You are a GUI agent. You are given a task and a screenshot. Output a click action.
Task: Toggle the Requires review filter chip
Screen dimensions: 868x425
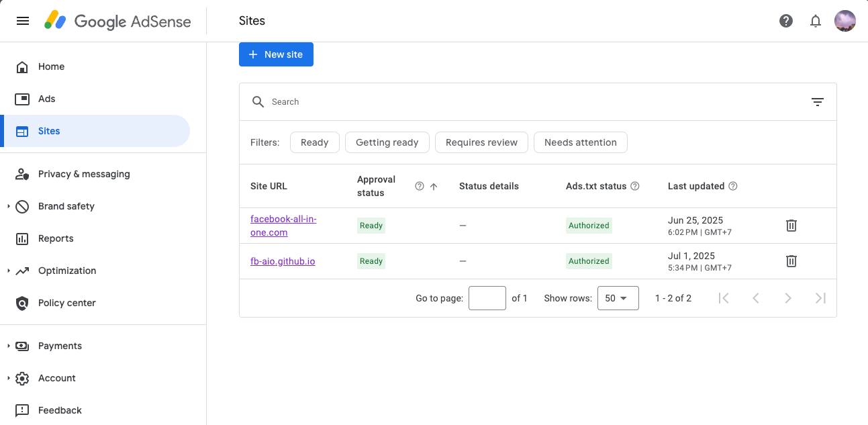pyautogui.click(x=482, y=142)
